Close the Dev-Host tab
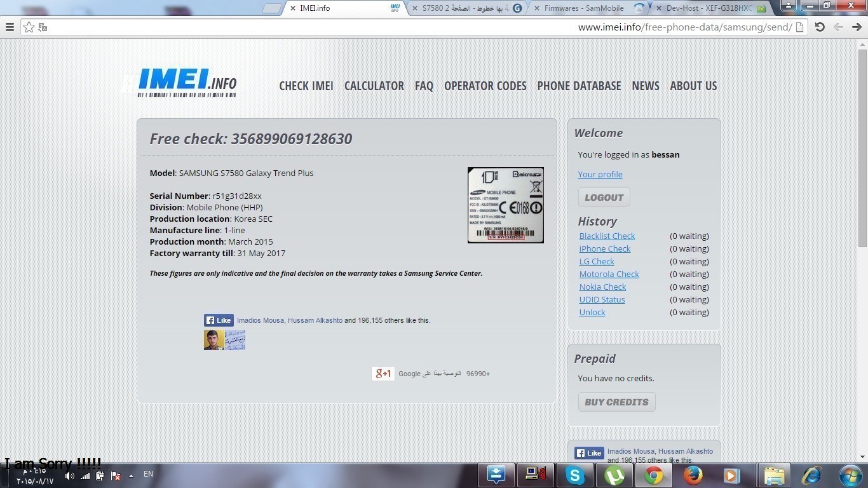 [x=659, y=8]
